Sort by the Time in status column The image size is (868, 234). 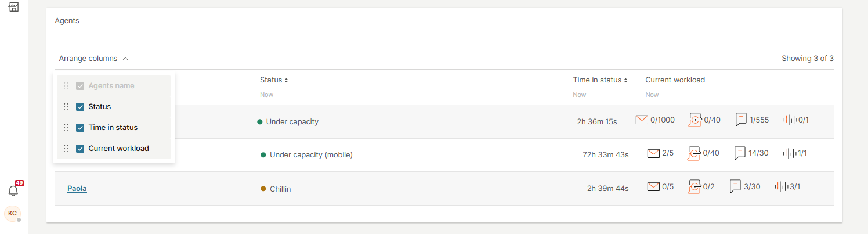pyautogui.click(x=600, y=80)
